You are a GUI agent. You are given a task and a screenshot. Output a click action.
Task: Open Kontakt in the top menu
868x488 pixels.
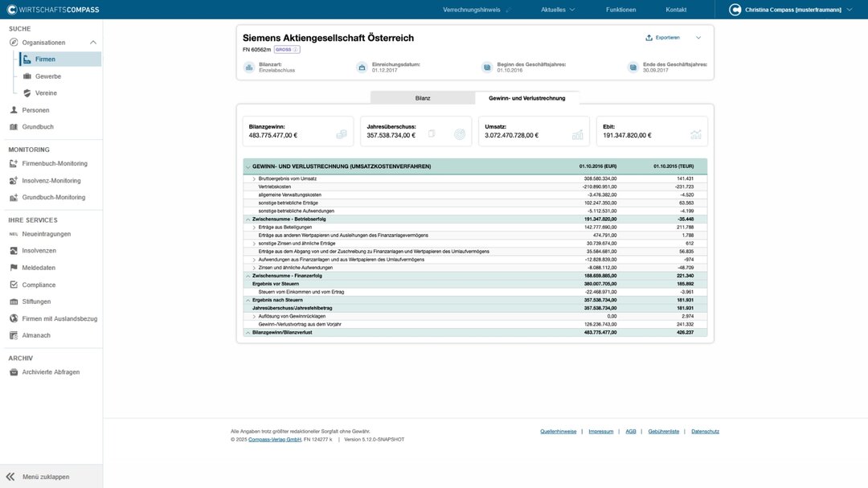pos(676,10)
